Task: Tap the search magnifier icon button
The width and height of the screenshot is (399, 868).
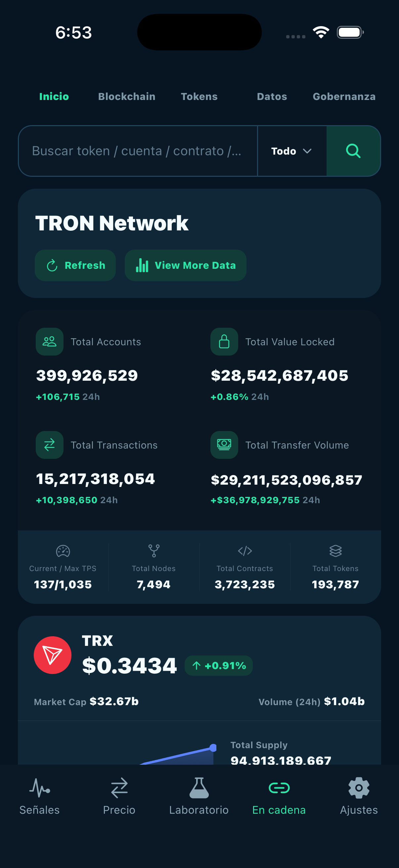Action: point(353,151)
